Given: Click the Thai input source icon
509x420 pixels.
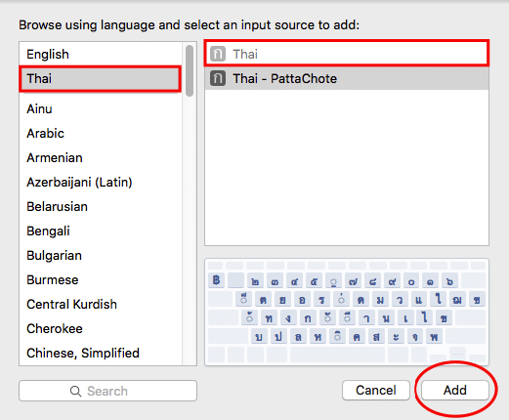Looking at the screenshot, I should click(x=218, y=54).
